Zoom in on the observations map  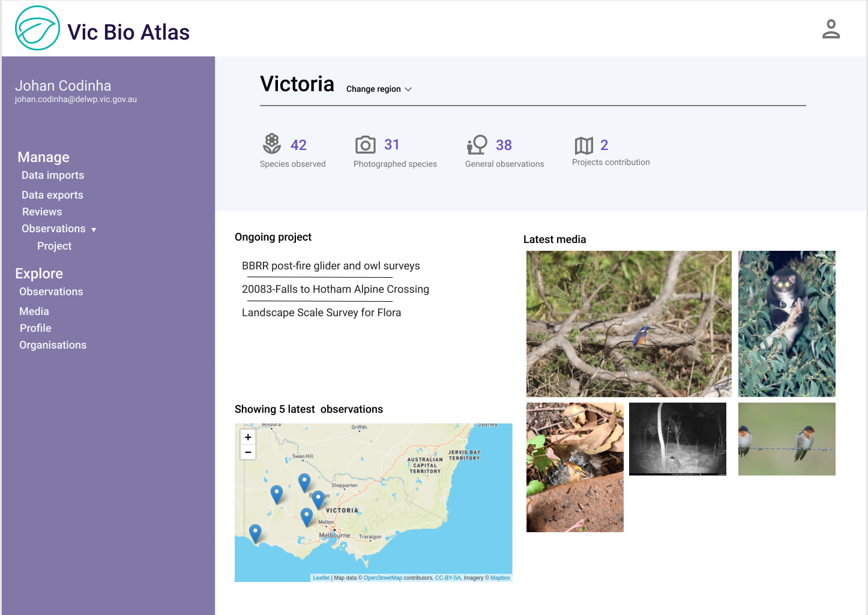(x=248, y=437)
